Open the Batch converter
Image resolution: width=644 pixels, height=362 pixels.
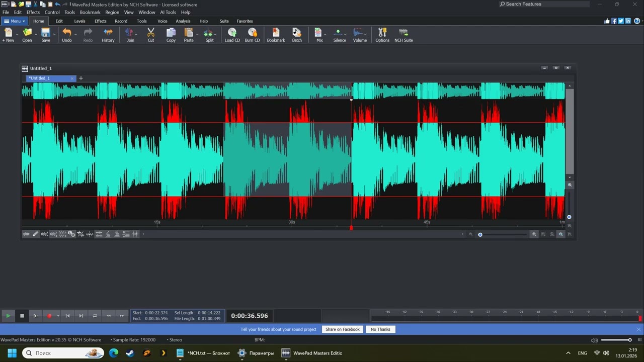(297, 35)
